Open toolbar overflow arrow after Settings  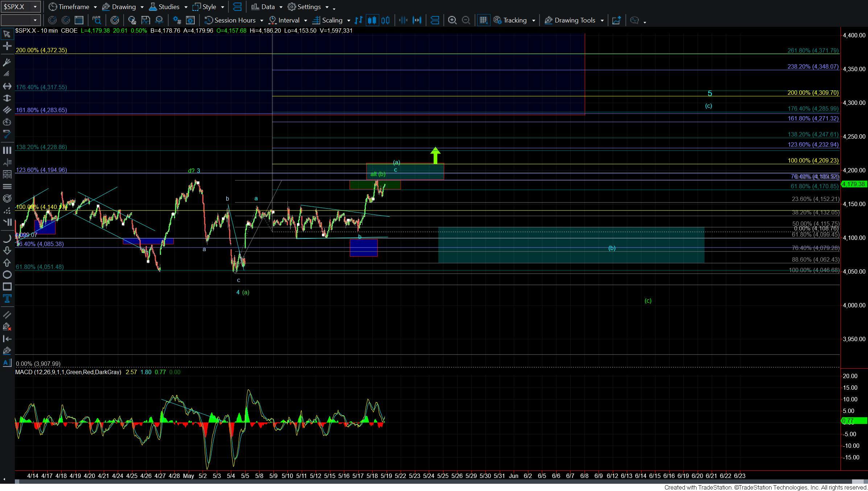click(x=334, y=8)
